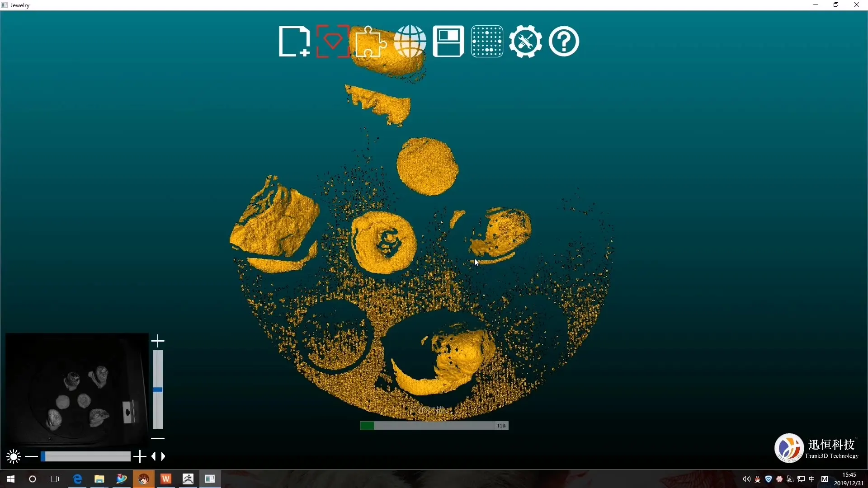This screenshot has height=488, width=868.
Task: Click the left arrow beside brightness slider
Action: pyautogui.click(x=154, y=457)
